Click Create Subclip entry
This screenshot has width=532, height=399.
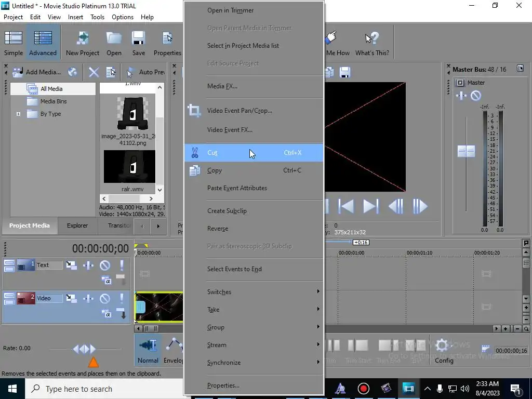(254, 211)
